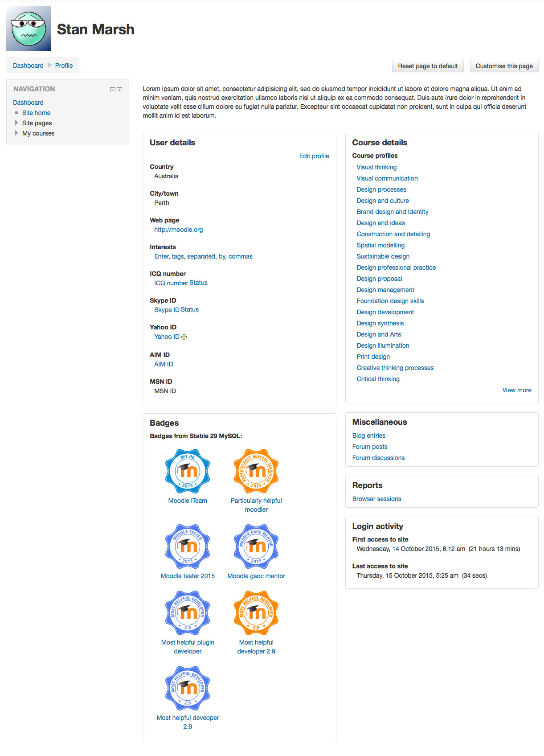Dock the Navigation block using arrow icon
This screenshot has height=756, width=544.
tap(119, 90)
